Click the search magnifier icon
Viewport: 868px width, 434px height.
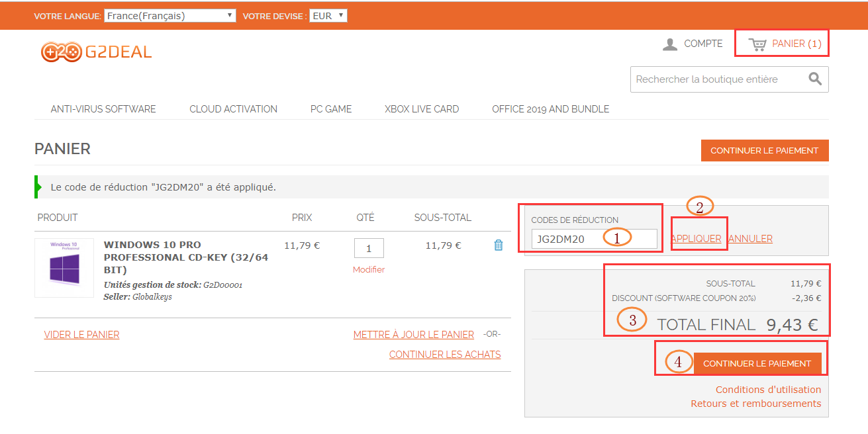pyautogui.click(x=815, y=79)
